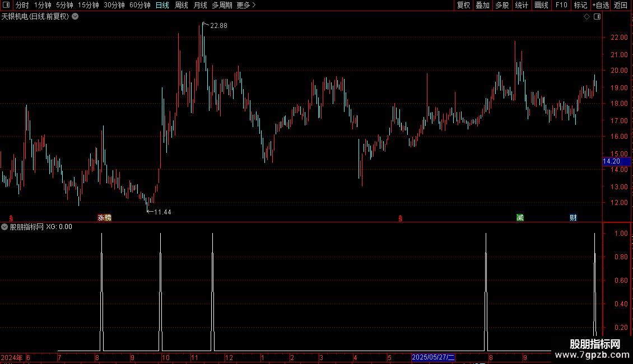This screenshot has width=633, height=364.
Task: Click the blue 财 marker
Action: click(573, 217)
